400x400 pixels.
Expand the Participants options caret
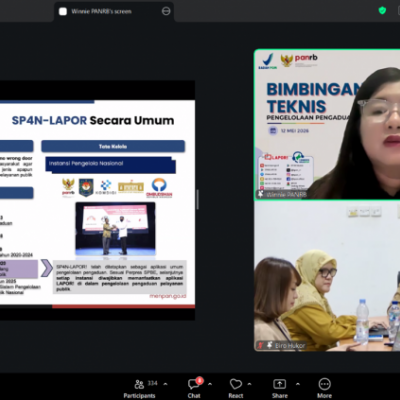coord(165,384)
